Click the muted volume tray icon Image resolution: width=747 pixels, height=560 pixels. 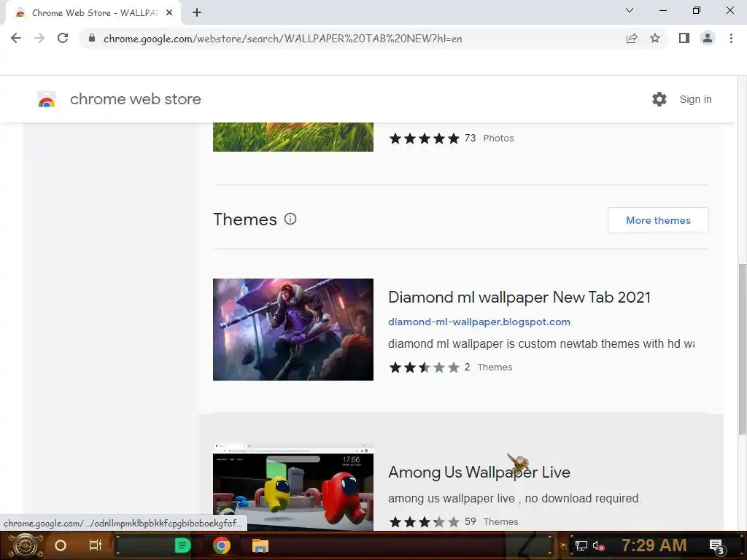point(598,546)
